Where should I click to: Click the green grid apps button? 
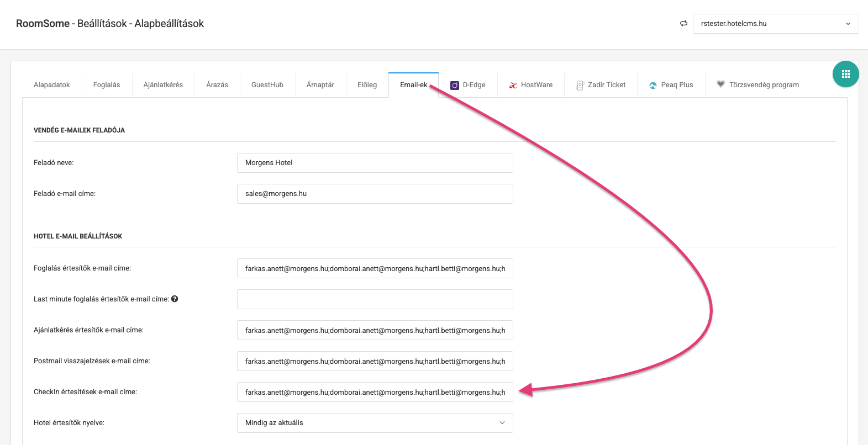(845, 74)
